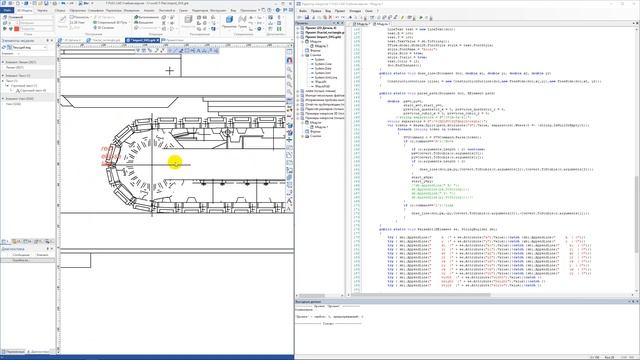Run macro with the green play icon

421,18
